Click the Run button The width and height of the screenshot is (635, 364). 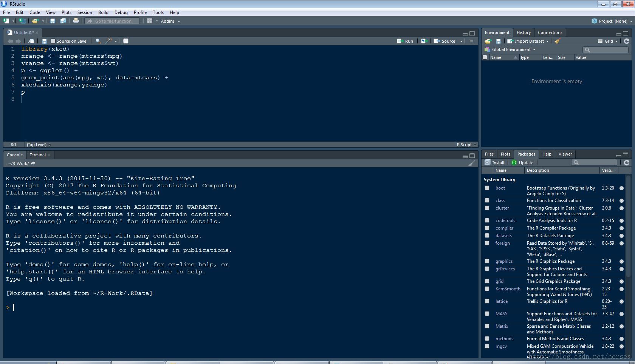point(405,41)
